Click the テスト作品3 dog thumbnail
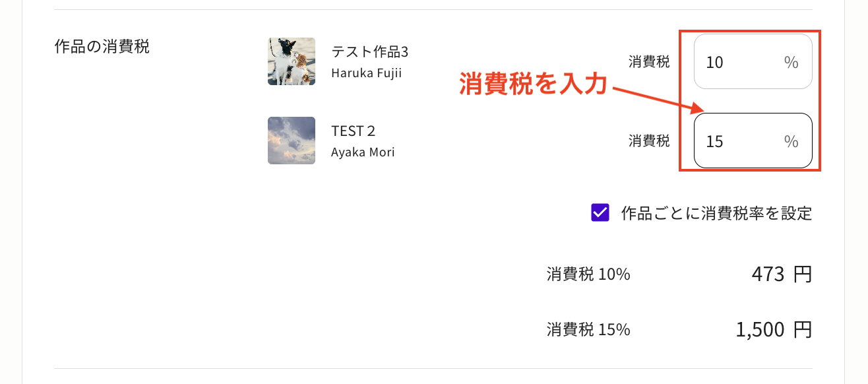 pyautogui.click(x=292, y=61)
